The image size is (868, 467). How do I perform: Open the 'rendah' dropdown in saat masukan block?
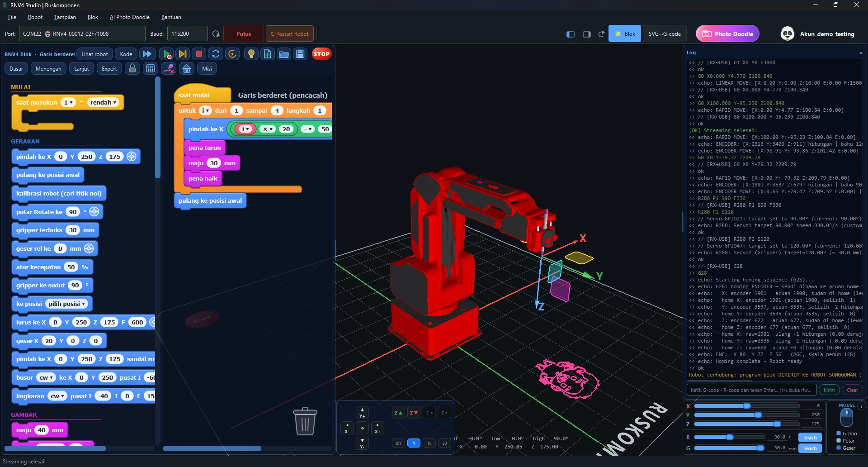(103, 103)
